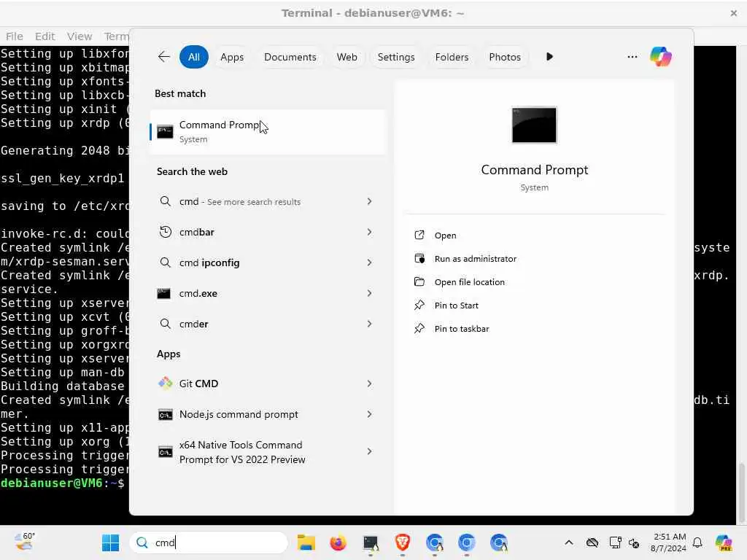Screen dimensions: 747x560
Task: Expand the cmd.exe result arrow
Action: click(369, 293)
